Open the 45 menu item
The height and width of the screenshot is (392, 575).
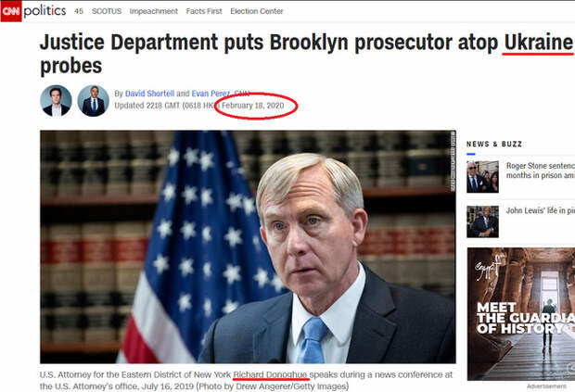coord(79,11)
